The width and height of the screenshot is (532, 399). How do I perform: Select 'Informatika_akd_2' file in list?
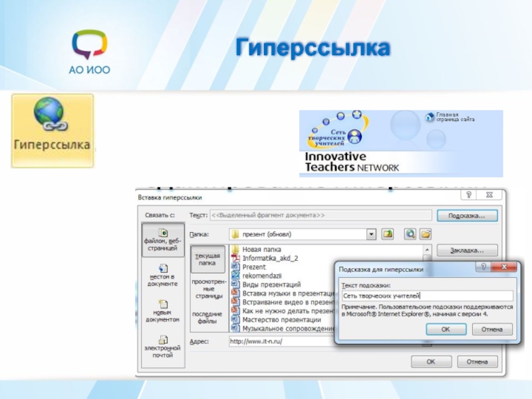coord(270,258)
